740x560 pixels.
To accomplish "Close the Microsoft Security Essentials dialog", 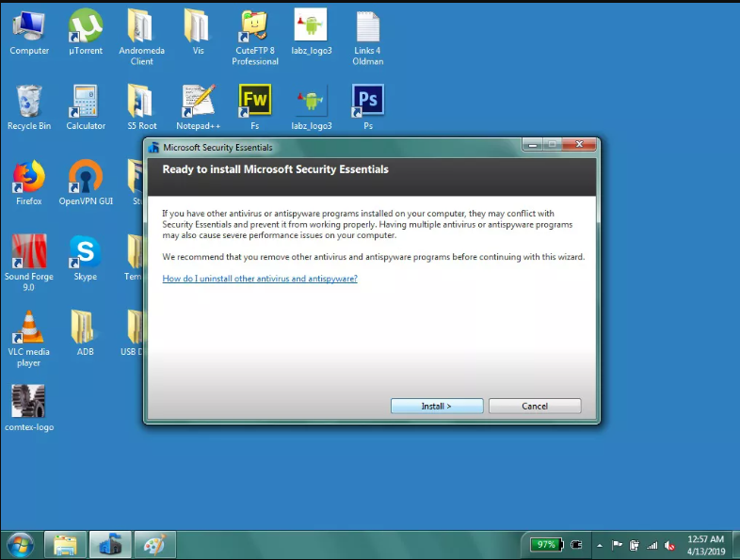I will (x=580, y=144).
